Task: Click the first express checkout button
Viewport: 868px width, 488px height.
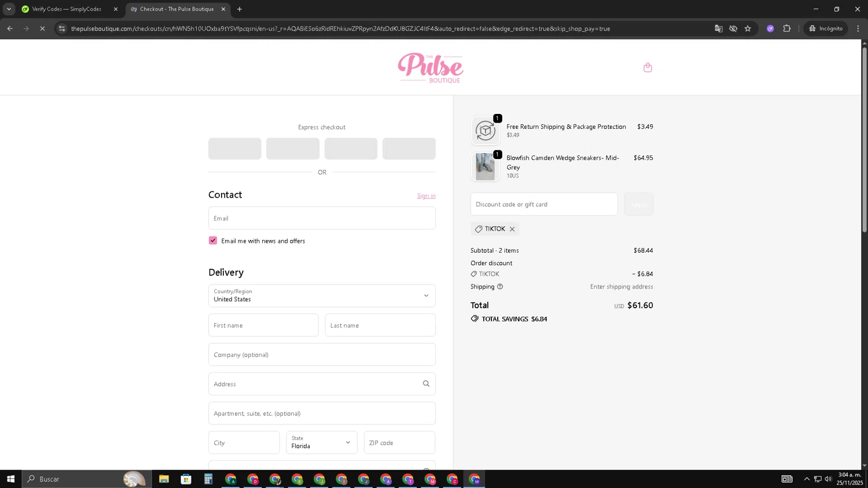Action: point(235,149)
